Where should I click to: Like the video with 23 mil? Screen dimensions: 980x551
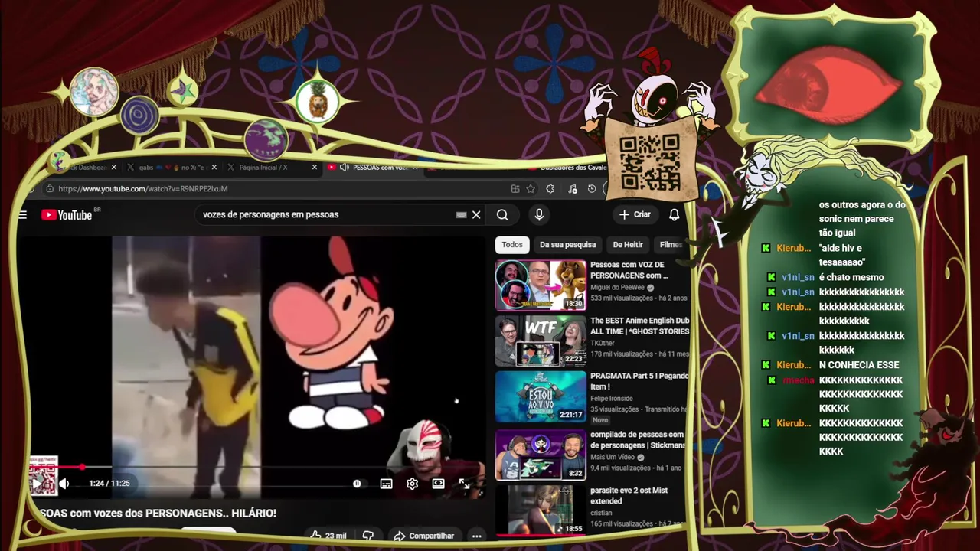[x=328, y=536]
